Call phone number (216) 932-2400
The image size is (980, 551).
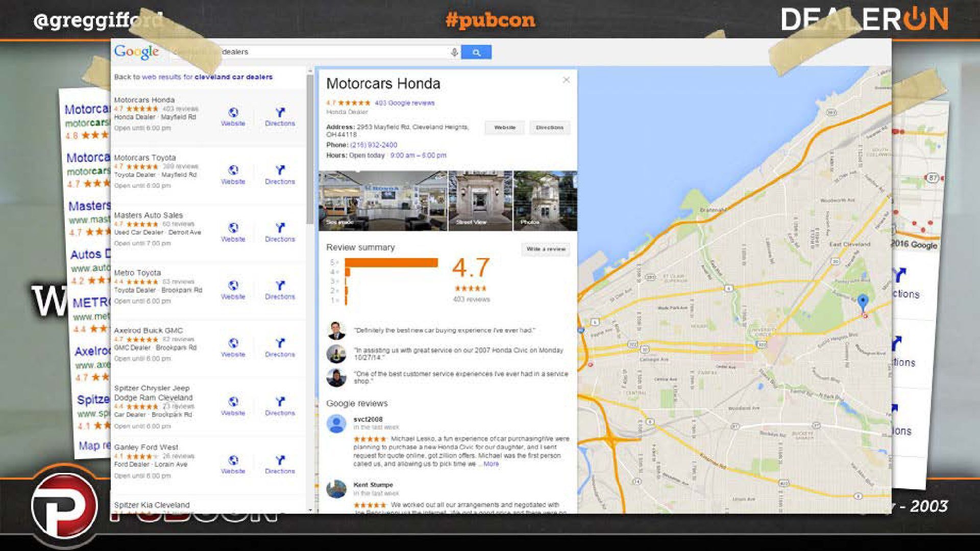374,145
